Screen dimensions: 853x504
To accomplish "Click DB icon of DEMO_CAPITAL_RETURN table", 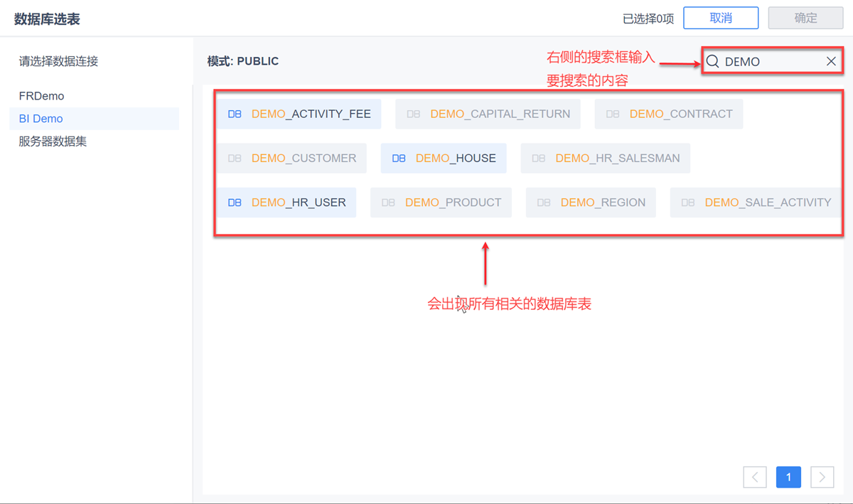I will click(414, 114).
